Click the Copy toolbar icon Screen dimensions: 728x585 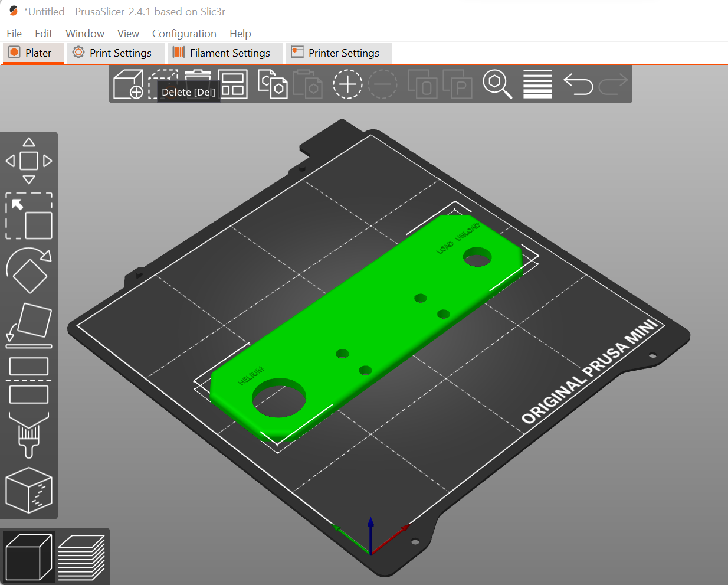click(273, 84)
